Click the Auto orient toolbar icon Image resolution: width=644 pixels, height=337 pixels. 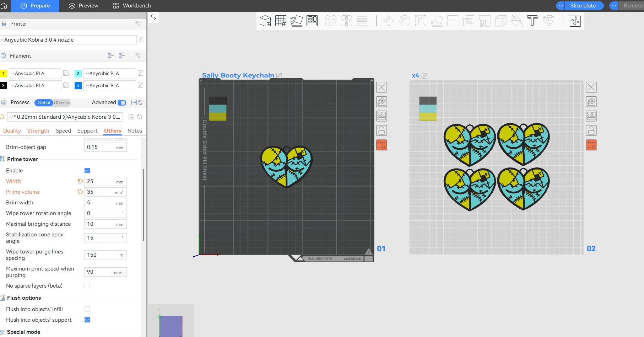click(296, 21)
